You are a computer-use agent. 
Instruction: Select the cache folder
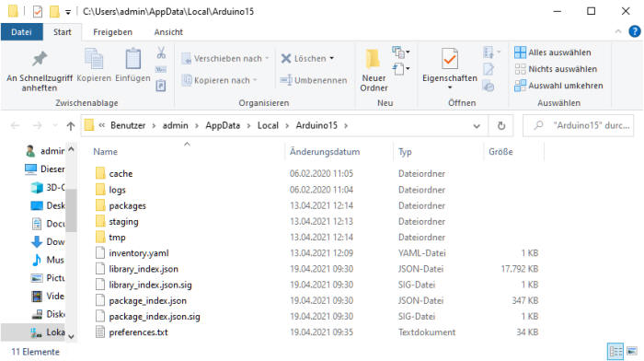[121, 173]
